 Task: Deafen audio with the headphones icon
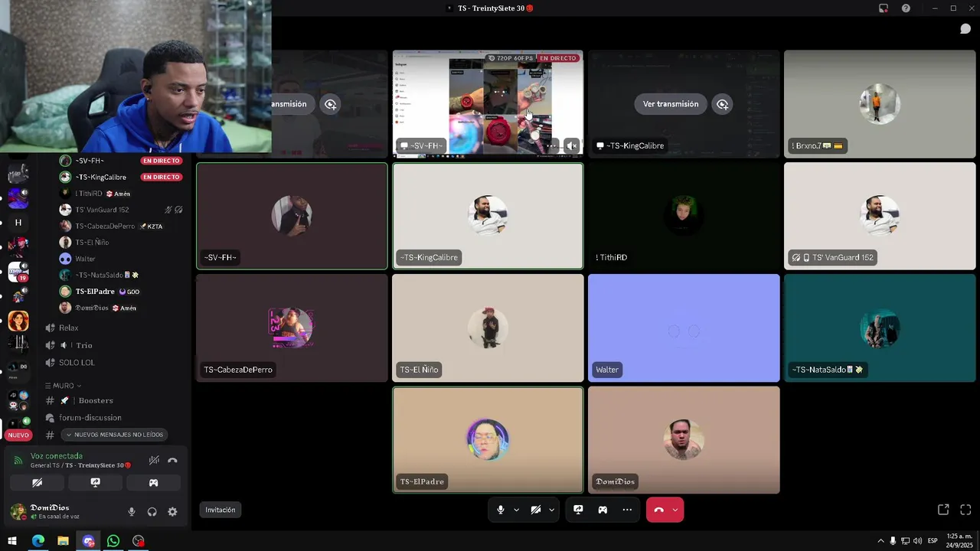[152, 512]
